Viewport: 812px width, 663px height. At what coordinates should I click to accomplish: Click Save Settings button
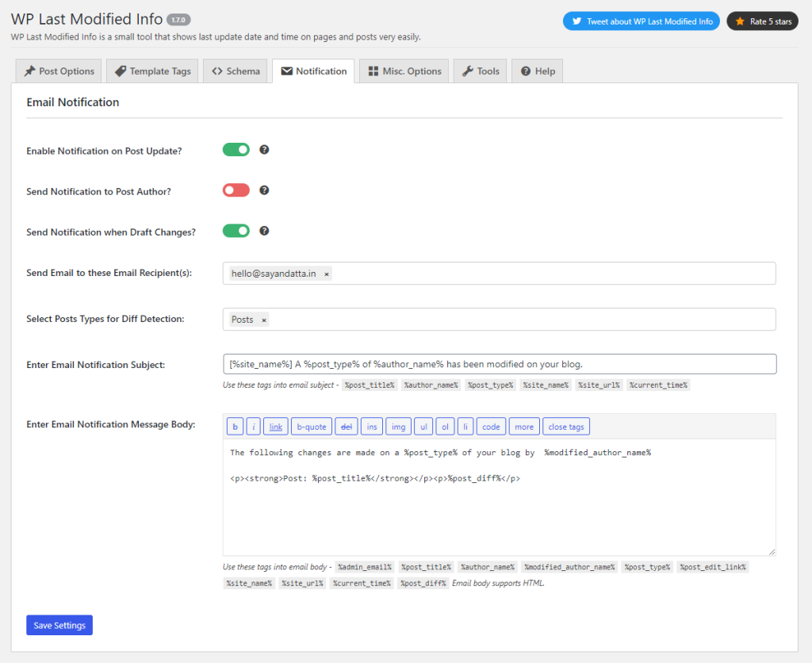pyautogui.click(x=59, y=625)
